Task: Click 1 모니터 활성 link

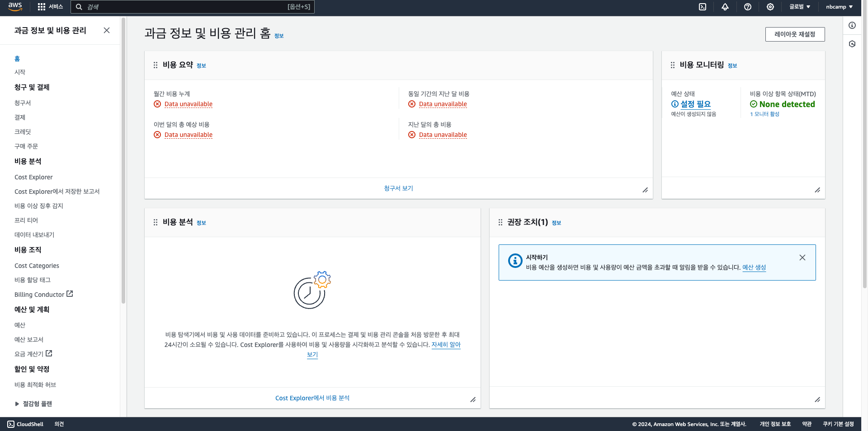Action: (764, 114)
